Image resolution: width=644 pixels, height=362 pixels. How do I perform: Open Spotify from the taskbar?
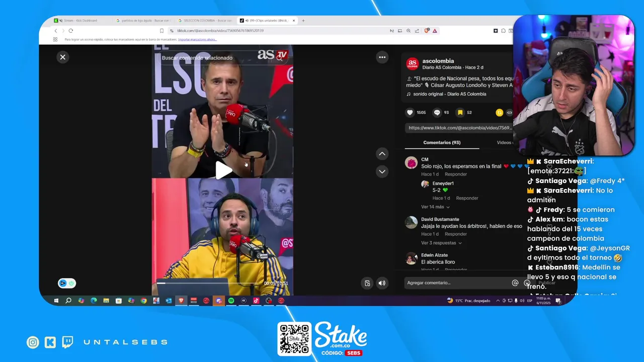(231, 301)
